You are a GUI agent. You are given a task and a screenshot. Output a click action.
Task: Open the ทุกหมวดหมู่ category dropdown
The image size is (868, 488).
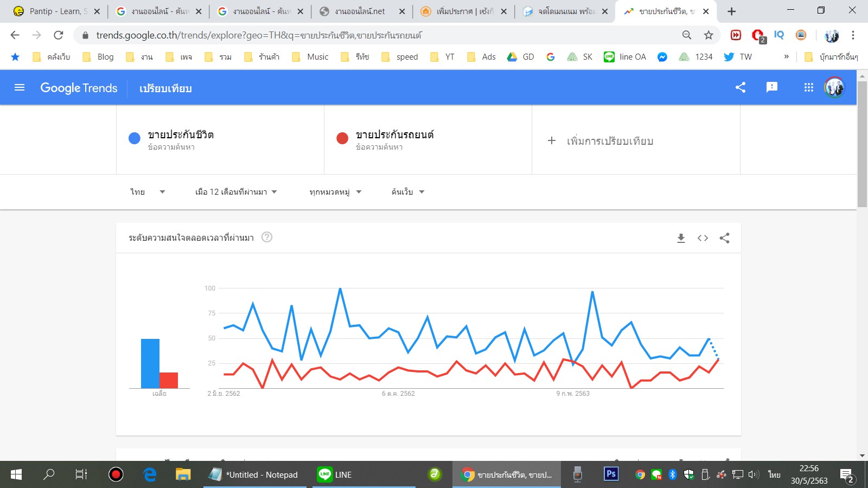pyautogui.click(x=335, y=192)
